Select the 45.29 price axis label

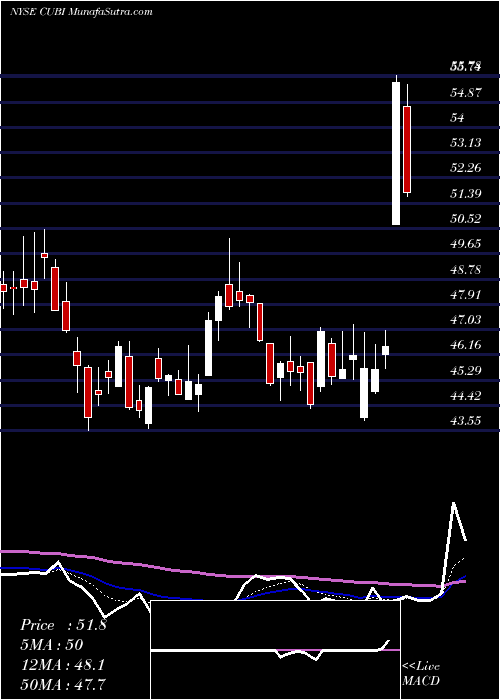tap(466, 371)
